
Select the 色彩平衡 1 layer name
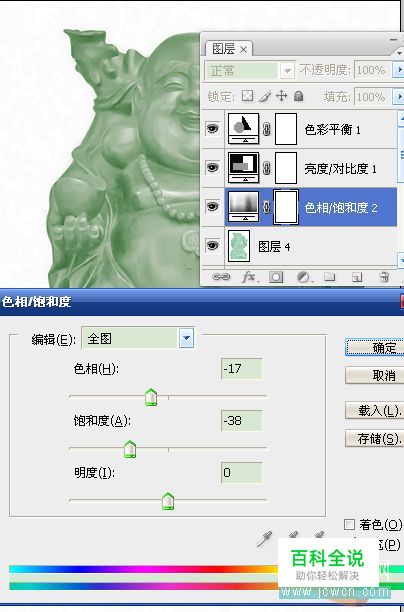click(x=332, y=129)
